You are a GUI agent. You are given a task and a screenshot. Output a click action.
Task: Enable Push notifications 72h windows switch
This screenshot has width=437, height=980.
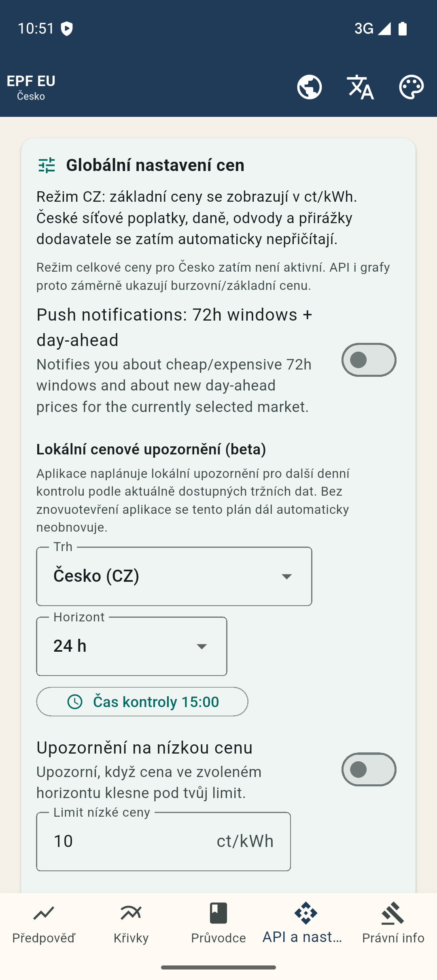tap(369, 360)
